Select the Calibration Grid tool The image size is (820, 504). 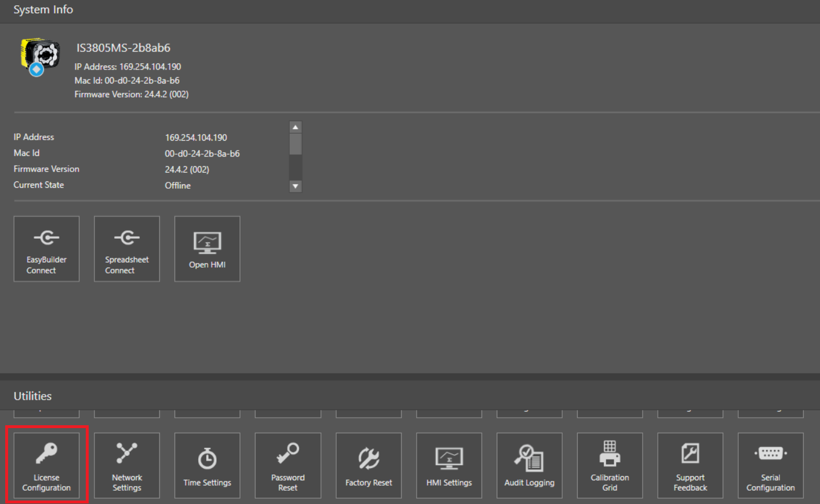point(610,465)
